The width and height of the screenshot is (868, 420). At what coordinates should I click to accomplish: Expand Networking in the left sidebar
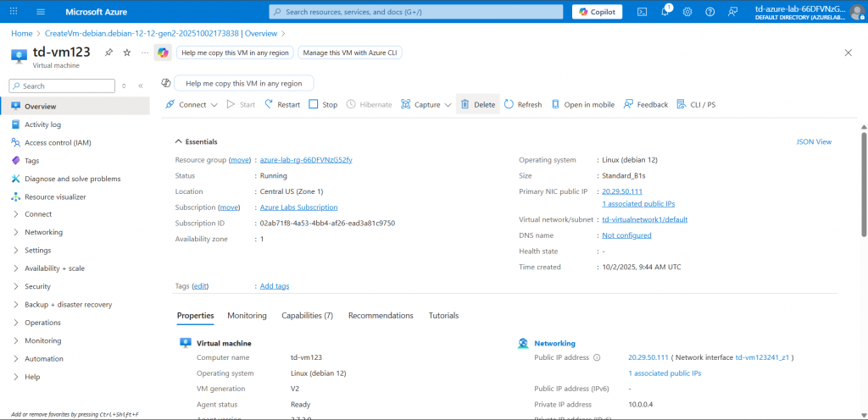pyautogui.click(x=43, y=232)
